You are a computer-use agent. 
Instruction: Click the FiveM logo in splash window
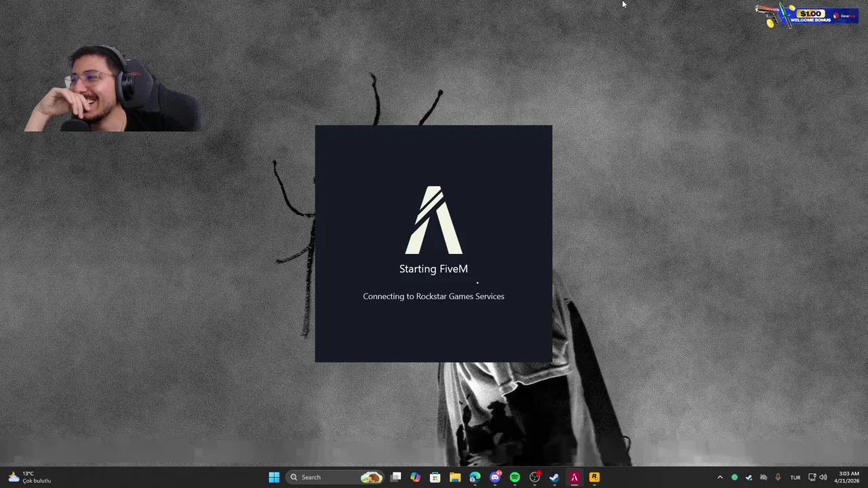tap(434, 220)
